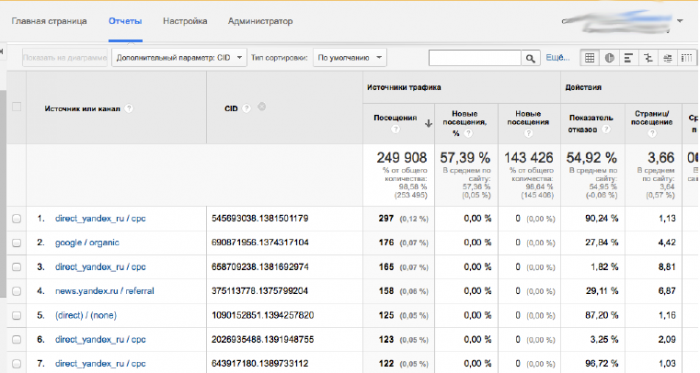Open the Отчеты tab
The height and width of the screenshot is (373, 700).
125,21
